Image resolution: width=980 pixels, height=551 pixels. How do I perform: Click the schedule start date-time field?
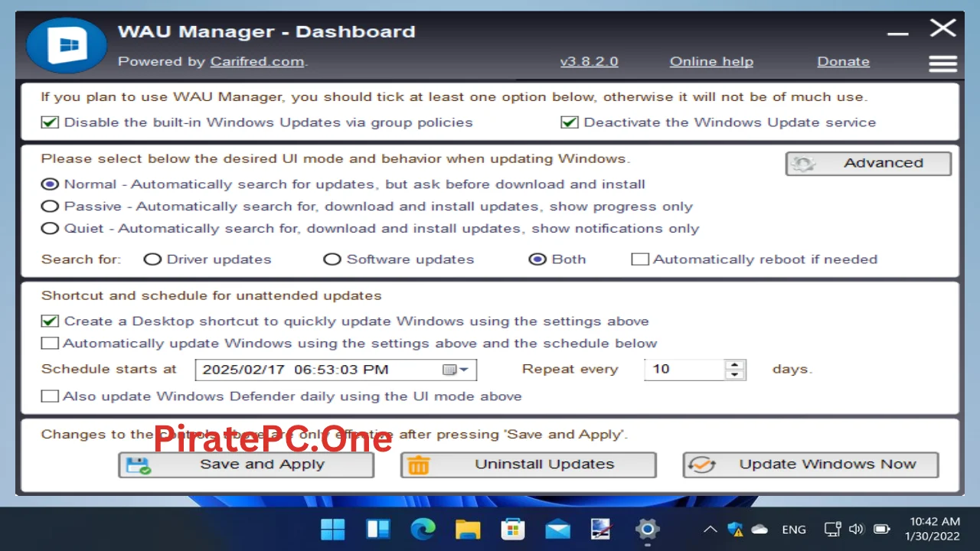click(336, 370)
